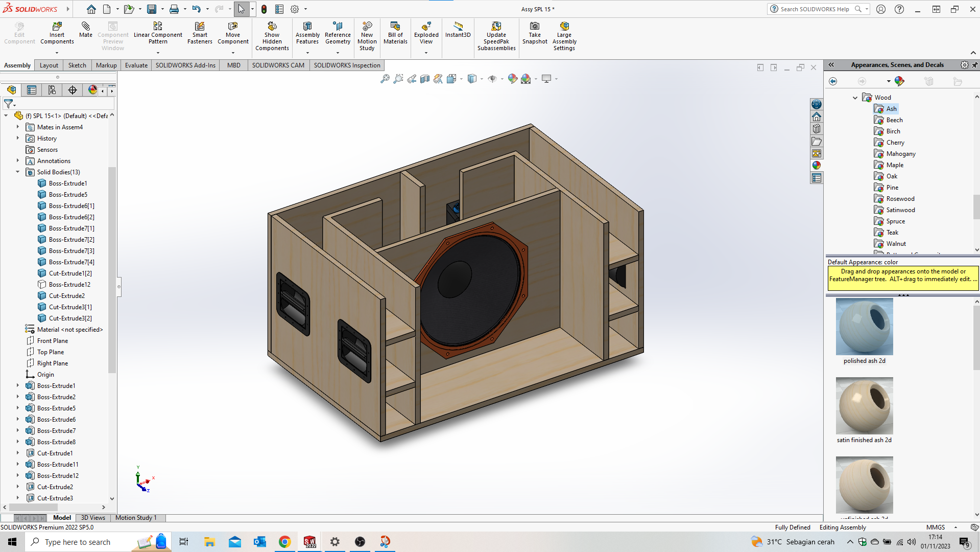Launch Bill of Materials
Screen dimensions: 980x552
coord(395,33)
